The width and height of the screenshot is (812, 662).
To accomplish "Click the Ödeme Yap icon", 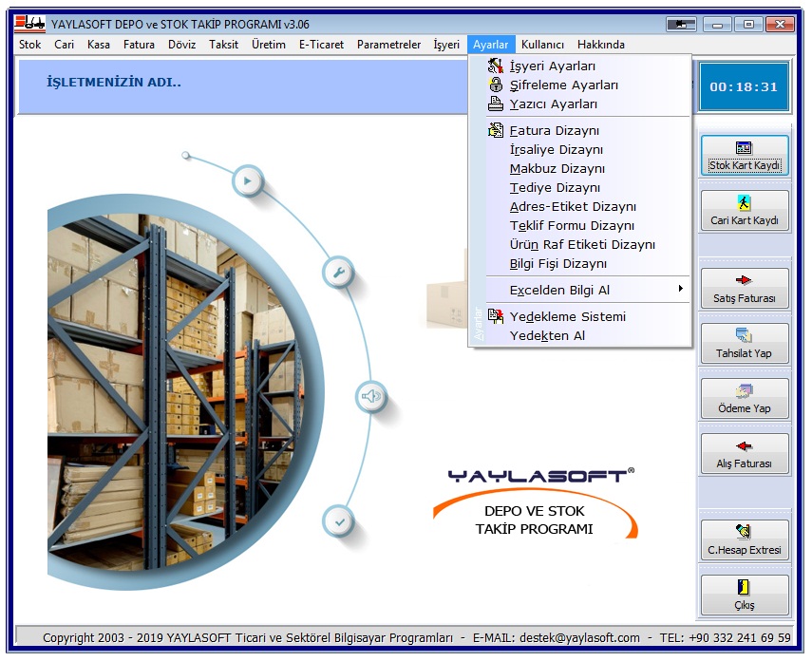I will tap(744, 390).
